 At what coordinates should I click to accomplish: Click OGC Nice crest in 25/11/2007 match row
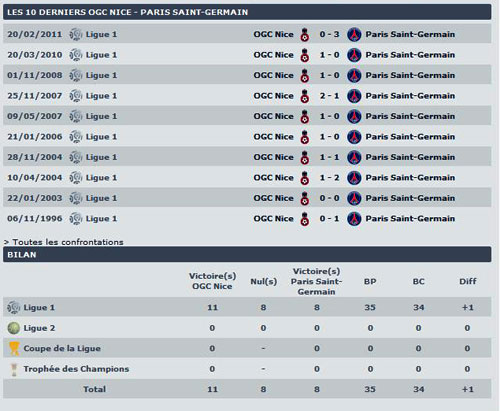[304, 96]
